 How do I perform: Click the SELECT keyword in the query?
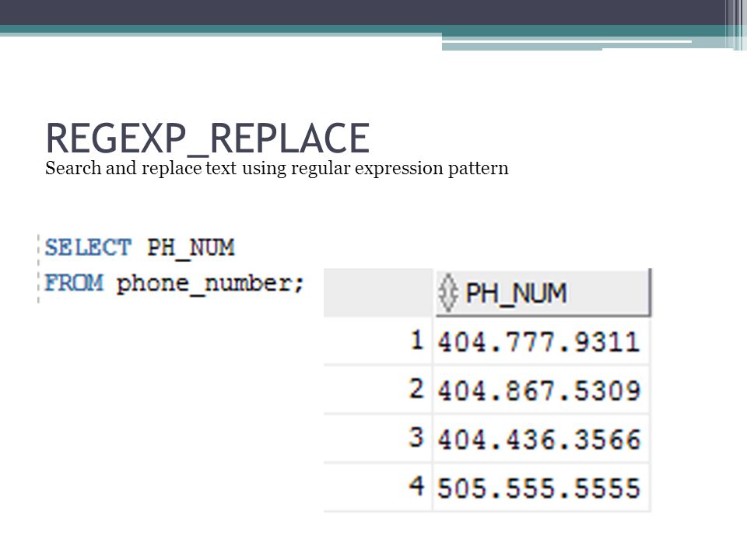coord(88,247)
